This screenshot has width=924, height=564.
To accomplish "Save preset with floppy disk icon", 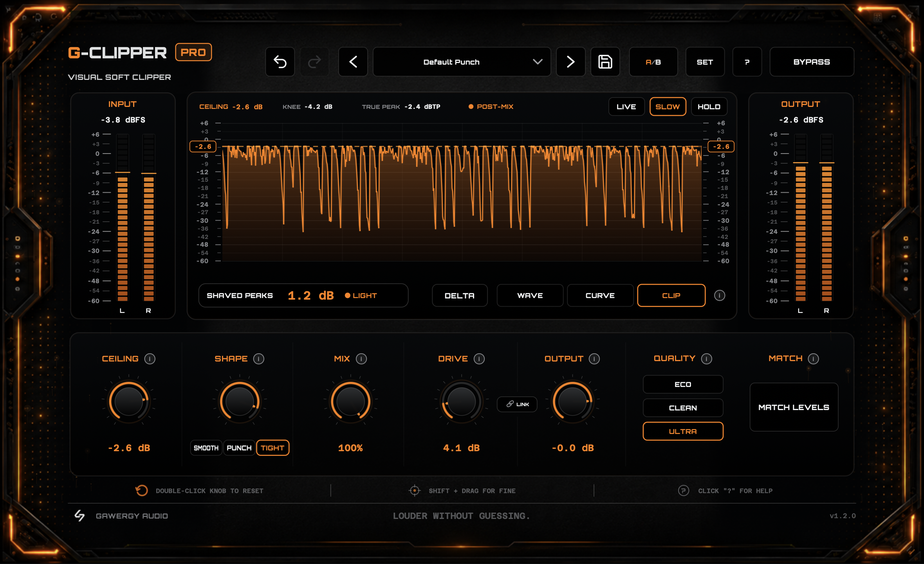I will pos(605,62).
